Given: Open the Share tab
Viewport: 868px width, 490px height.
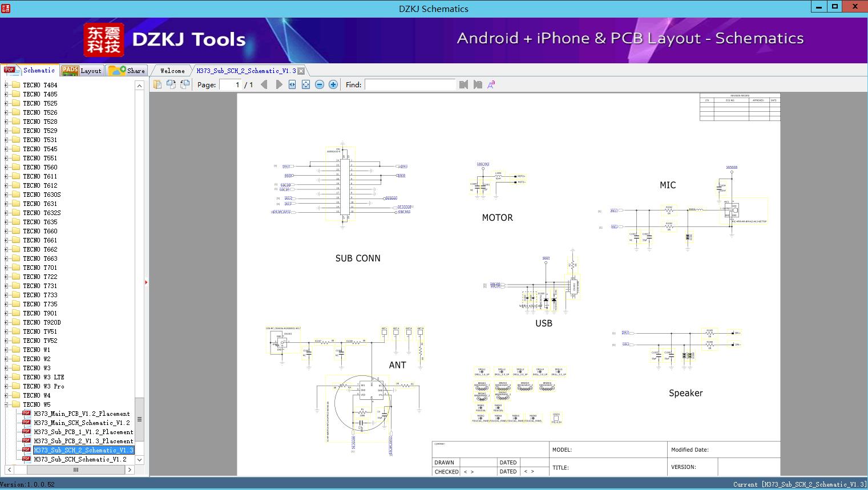Looking at the screenshot, I should (127, 71).
